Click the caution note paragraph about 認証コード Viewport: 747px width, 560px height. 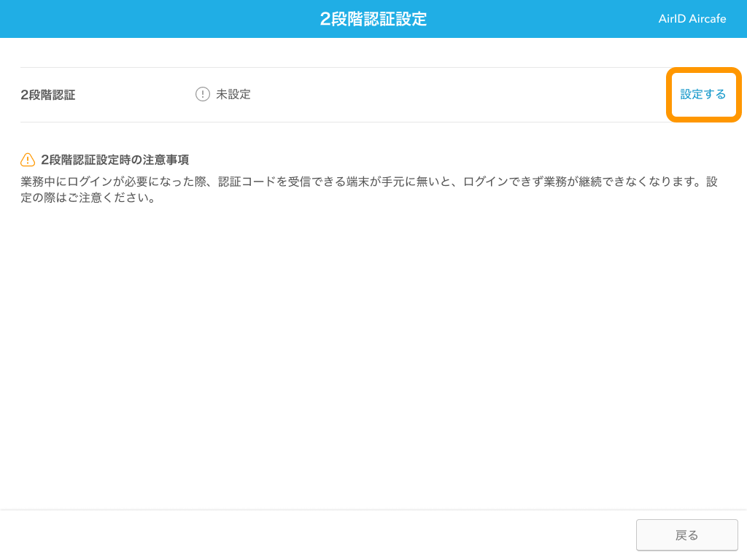tap(365, 188)
